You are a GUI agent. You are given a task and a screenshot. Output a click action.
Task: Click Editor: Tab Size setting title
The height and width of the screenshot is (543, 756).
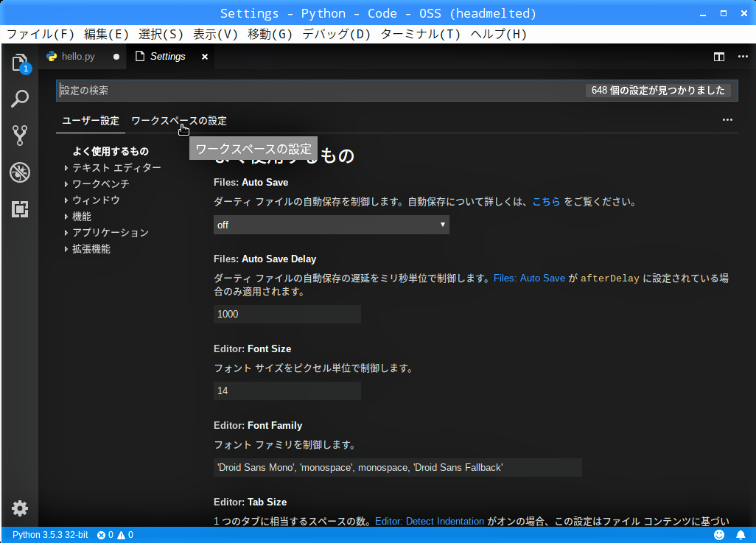pos(251,502)
